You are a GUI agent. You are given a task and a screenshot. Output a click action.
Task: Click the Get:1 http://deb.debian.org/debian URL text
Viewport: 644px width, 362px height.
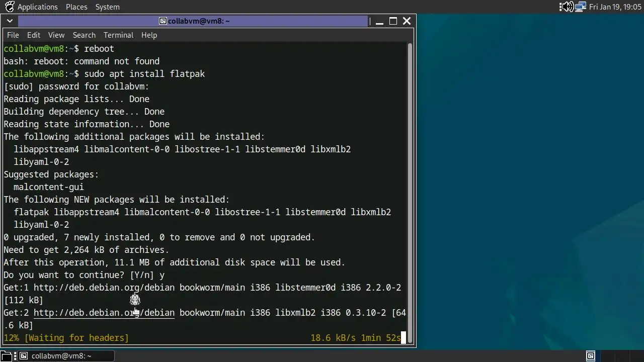point(104,288)
